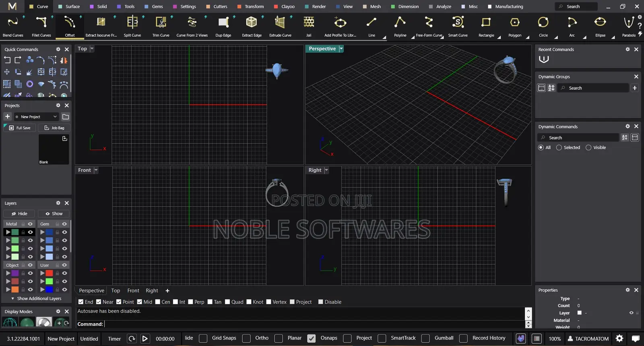The width and height of the screenshot is (644, 346).
Task: Select the Blend Curves tool
Action: click(x=13, y=27)
